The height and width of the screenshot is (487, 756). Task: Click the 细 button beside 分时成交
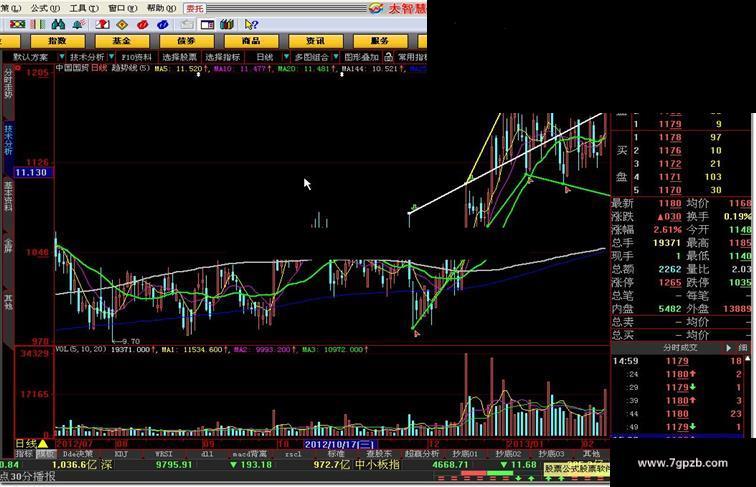(x=743, y=348)
